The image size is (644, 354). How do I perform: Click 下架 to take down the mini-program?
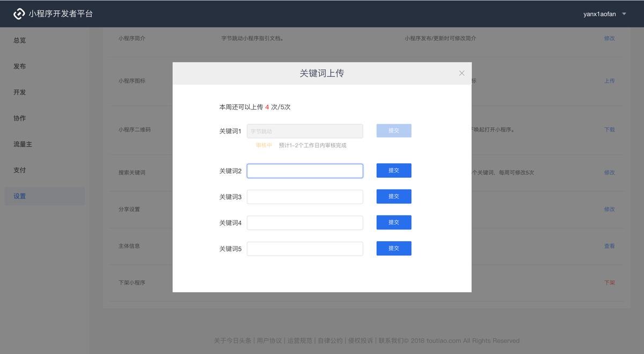pyautogui.click(x=610, y=282)
